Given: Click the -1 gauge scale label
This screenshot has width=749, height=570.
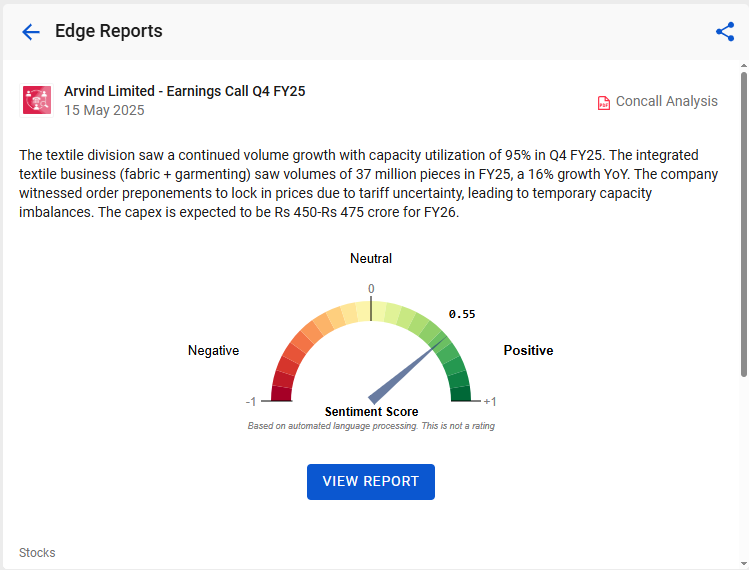Looking at the screenshot, I should click(251, 402).
